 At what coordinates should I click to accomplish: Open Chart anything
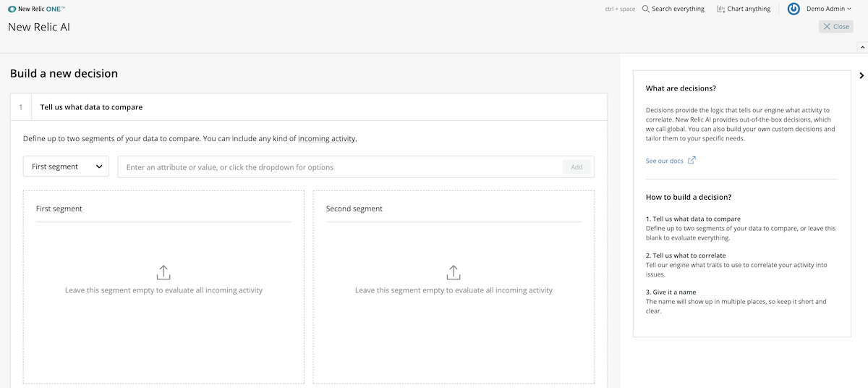point(744,9)
